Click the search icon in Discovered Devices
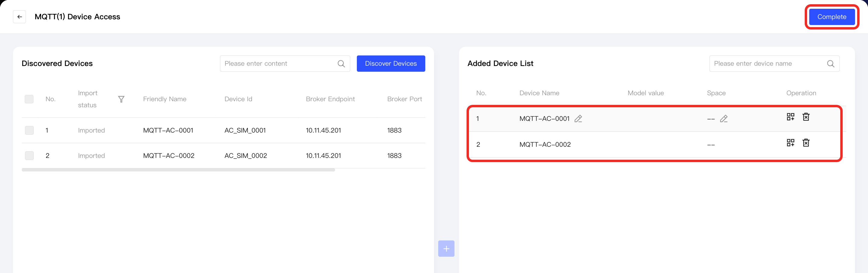Screen dimensions: 868x273 [341, 64]
